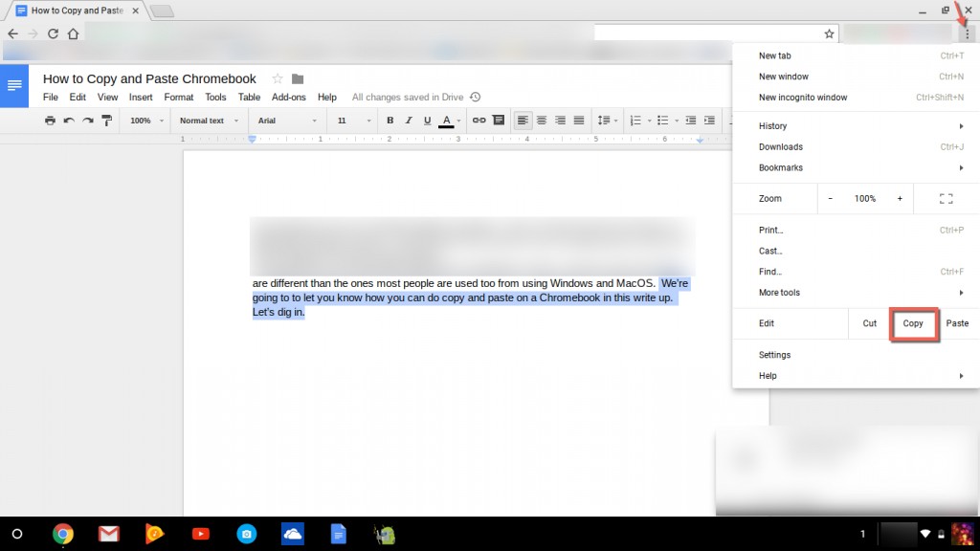Open the Normal text style dropdown

(x=209, y=121)
